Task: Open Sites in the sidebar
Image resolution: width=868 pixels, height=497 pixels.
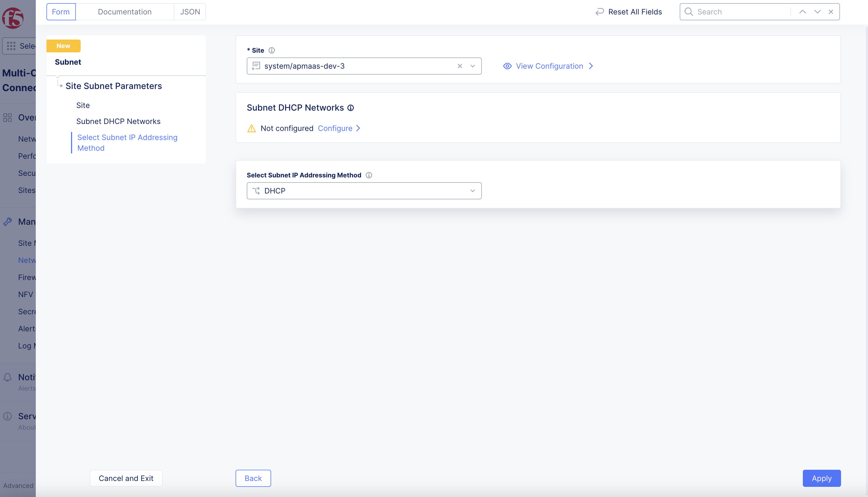Action: click(27, 191)
